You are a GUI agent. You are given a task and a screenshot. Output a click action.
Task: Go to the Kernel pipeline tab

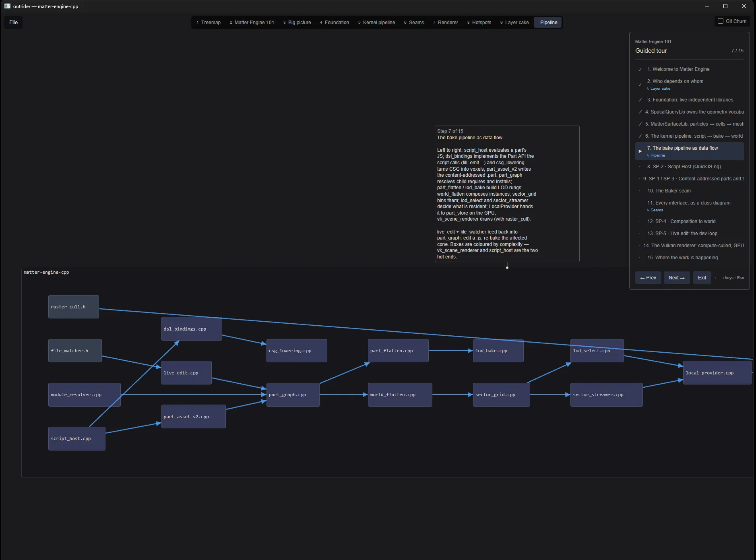coord(377,23)
